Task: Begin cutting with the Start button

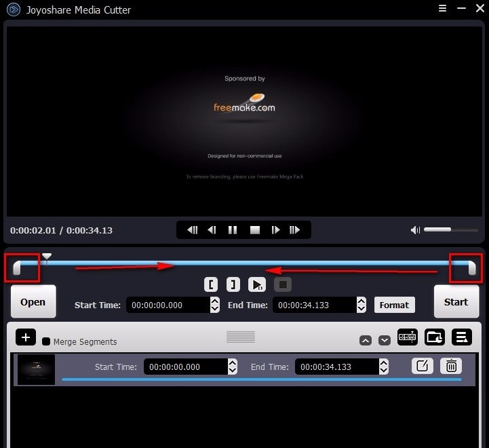Action: [456, 301]
